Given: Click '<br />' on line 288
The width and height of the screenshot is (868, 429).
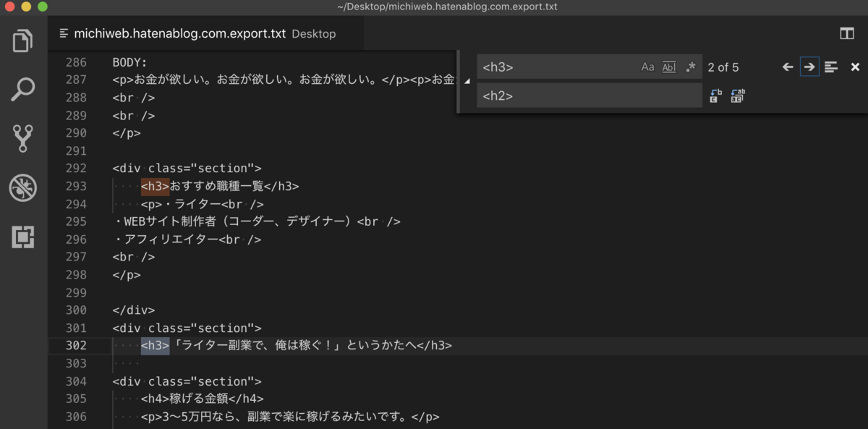Looking at the screenshot, I should click(134, 98).
